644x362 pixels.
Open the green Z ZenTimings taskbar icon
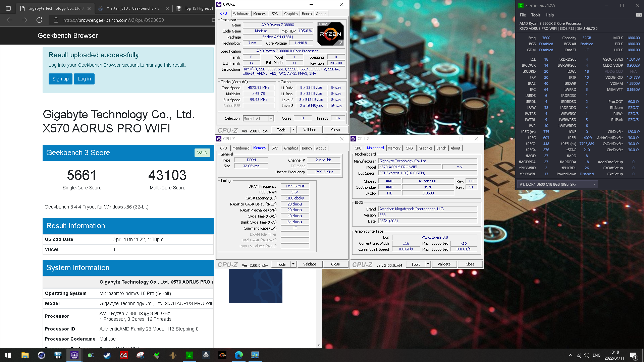(x=189, y=355)
